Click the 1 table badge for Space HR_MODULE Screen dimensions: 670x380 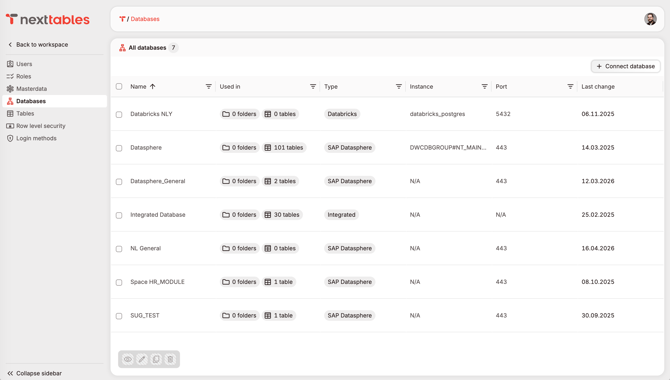point(279,282)
